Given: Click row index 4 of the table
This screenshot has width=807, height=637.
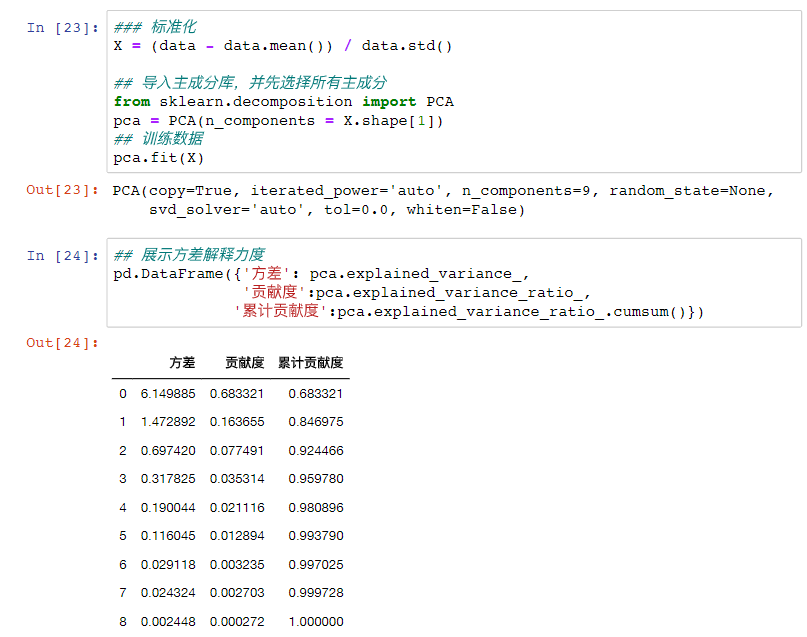Looking at the screenshot, I should click(122, 508).
